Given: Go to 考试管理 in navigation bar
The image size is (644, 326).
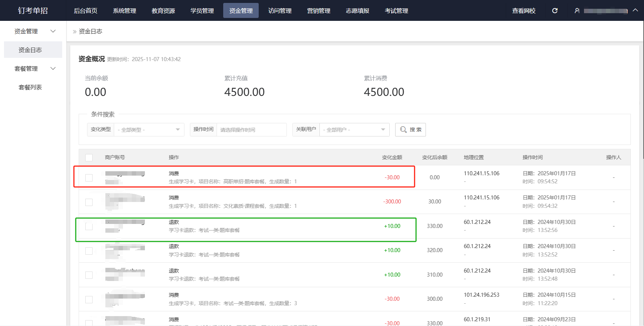Looking at the screenshot, I should [396, 11].
